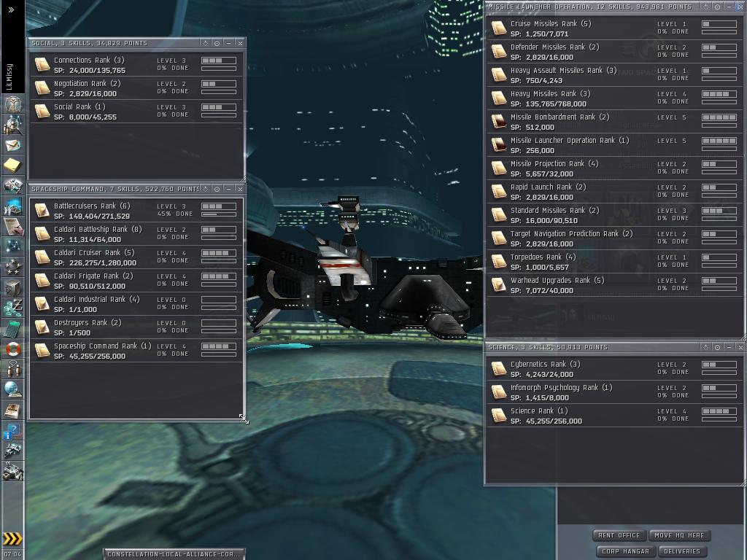The height and width of the screenshot is (560, 747).
Task: Toggle pin on Missile Launcher Operation window
Action: [x=705, y=7]
